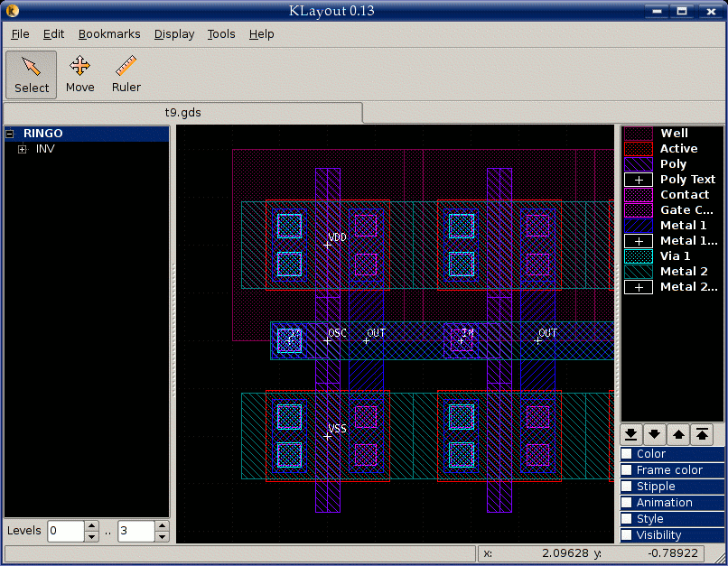Open the Bookmarks menu
This screenshot has height=566, width=728.
[x=109, y=34]
